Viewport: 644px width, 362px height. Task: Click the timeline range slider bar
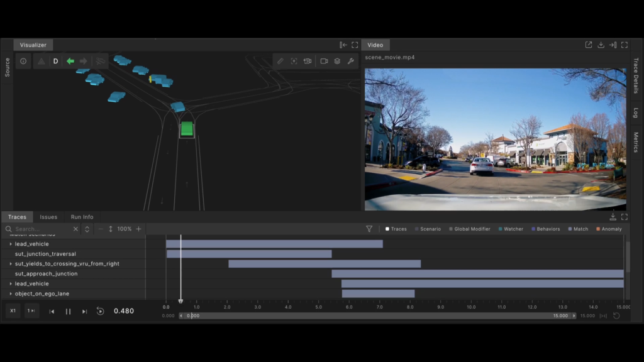(377, 316)
